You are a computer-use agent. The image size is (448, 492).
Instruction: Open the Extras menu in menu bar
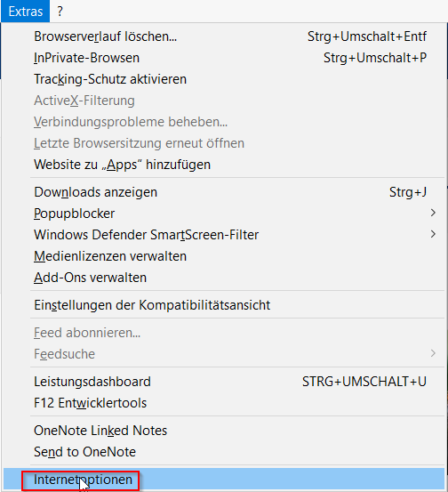pyautogui.click(x=26, y=12)
